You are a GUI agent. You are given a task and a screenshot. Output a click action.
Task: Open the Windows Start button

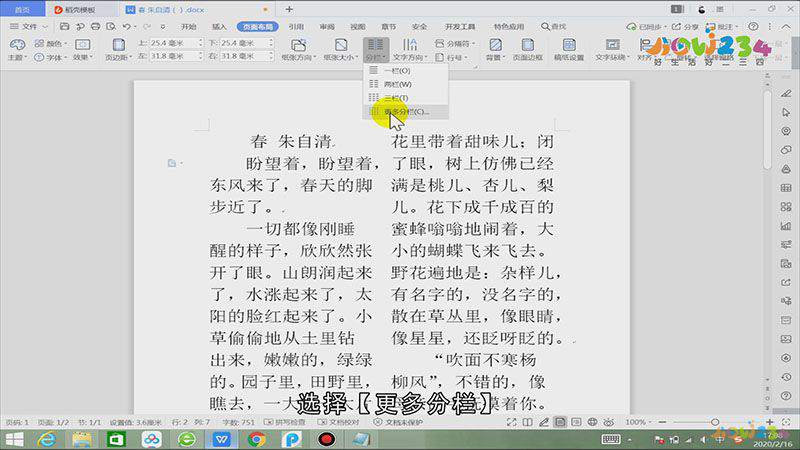pos(15,439)
